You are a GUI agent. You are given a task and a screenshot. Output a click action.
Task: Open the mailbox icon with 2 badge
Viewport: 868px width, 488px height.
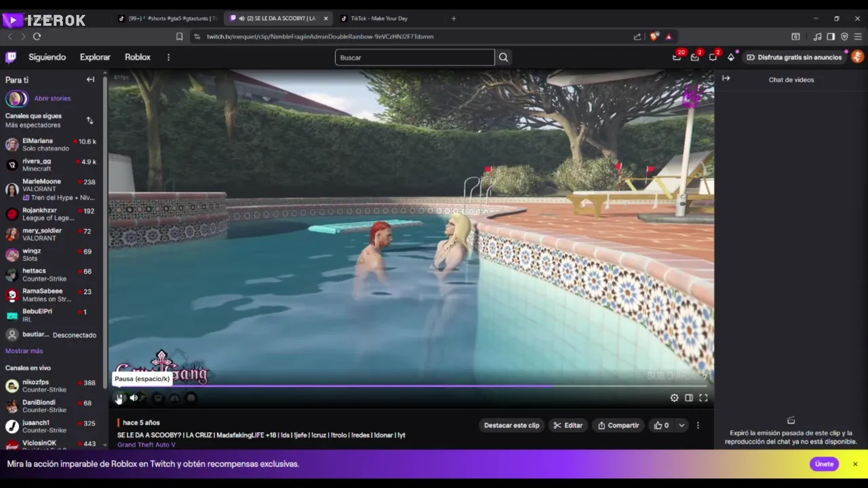(x=695, y=57)
